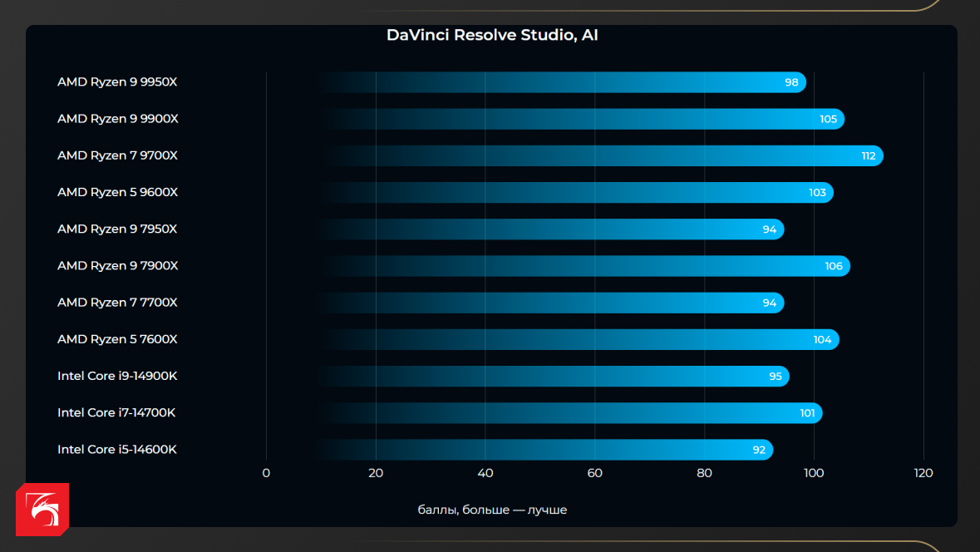Select the 'AMD Ryzen 9 7900X' label
The width and height of the screenshot is (980, 552).
point(118,266)
